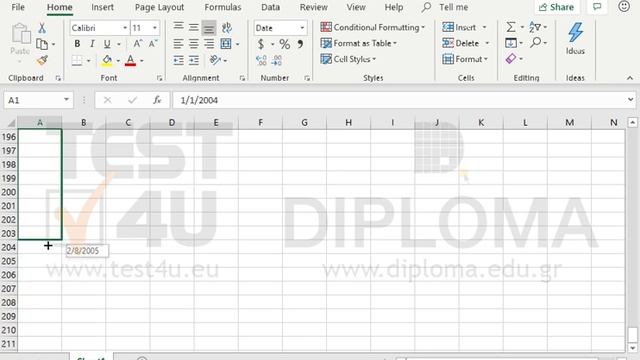Open the Format cells menu
Screen dimensions: 640x360
pyautogui.click(x=465, y=59)
